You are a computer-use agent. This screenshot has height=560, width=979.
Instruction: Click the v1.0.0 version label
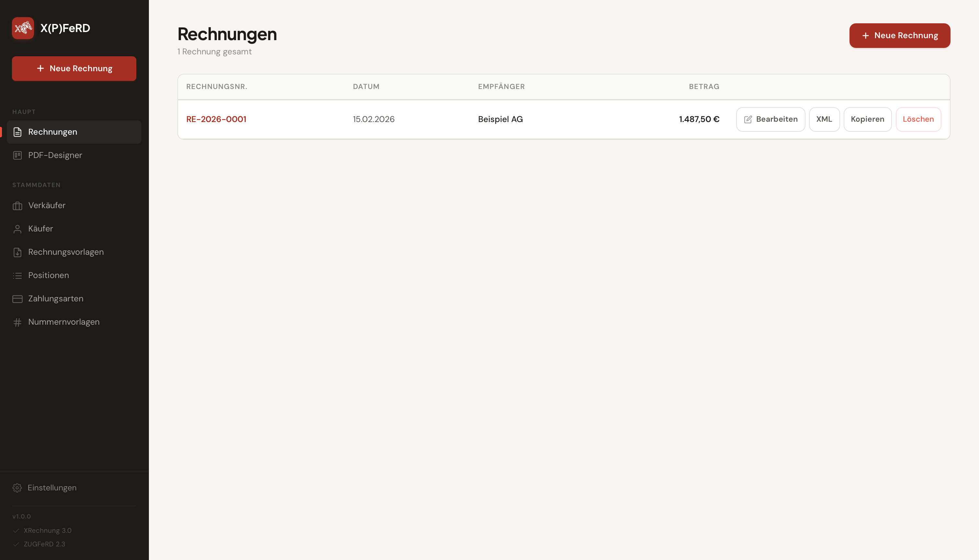(22, 517)
